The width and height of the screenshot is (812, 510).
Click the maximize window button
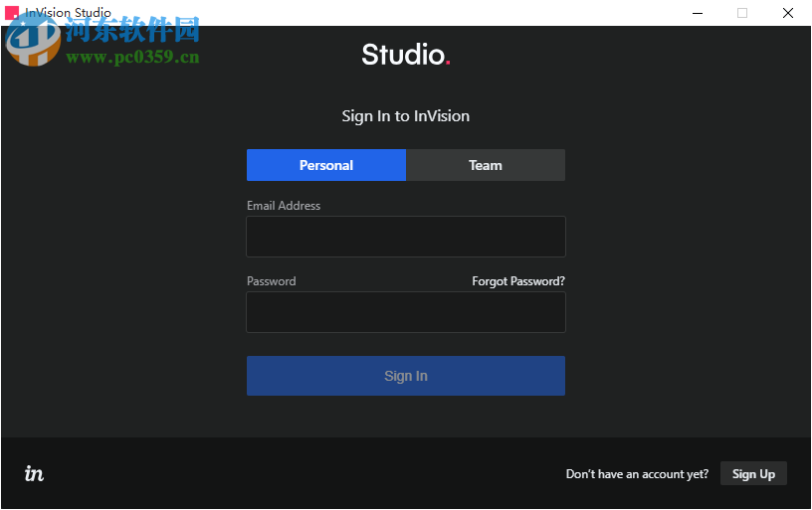[x=742, y=13]
